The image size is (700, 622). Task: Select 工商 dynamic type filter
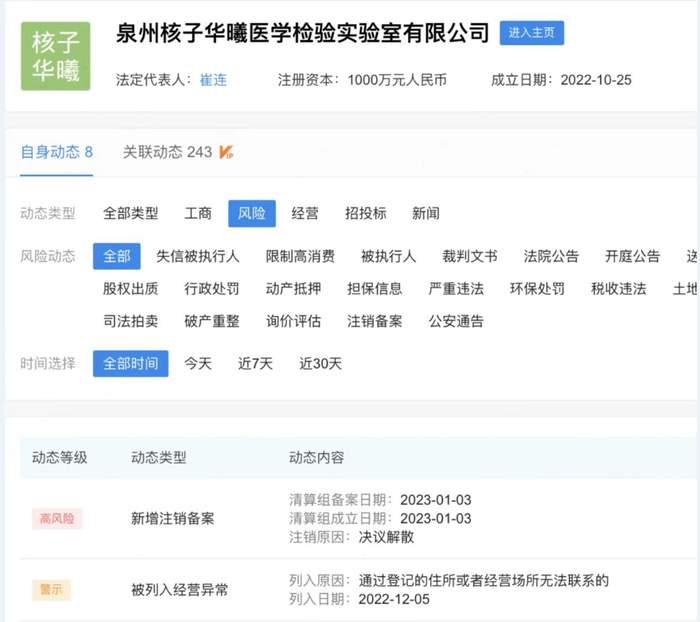(x=198, y=213)
